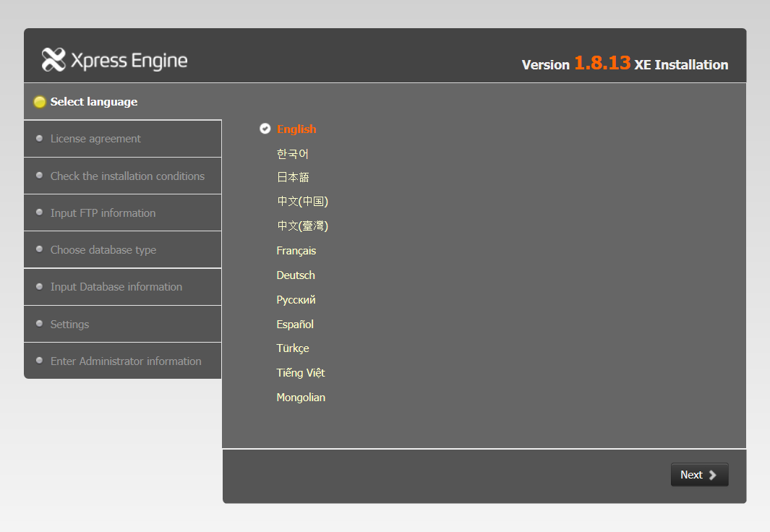
Task: Select 中文(中国) language option
Action: pyautogui.click(x=301, y=202)
